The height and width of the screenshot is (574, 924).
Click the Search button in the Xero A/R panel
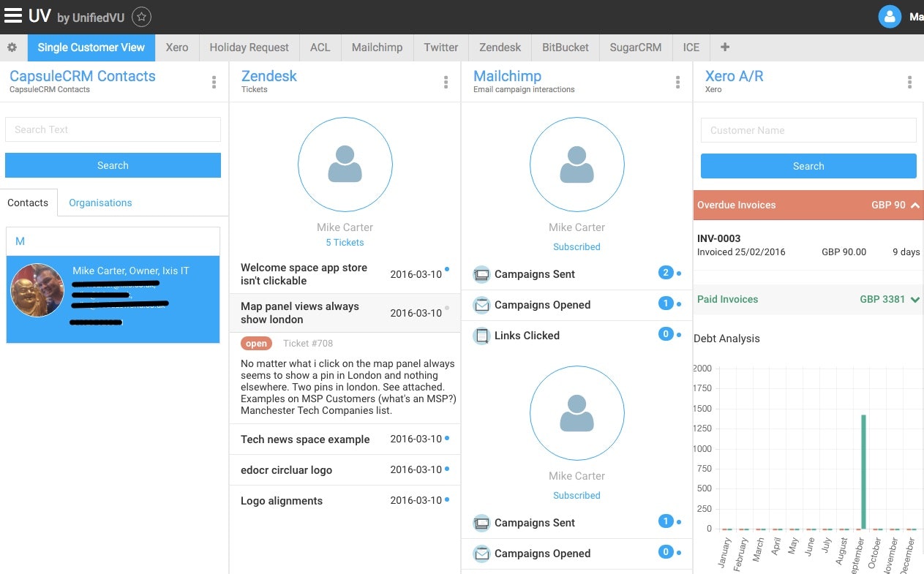coord(808,166)
